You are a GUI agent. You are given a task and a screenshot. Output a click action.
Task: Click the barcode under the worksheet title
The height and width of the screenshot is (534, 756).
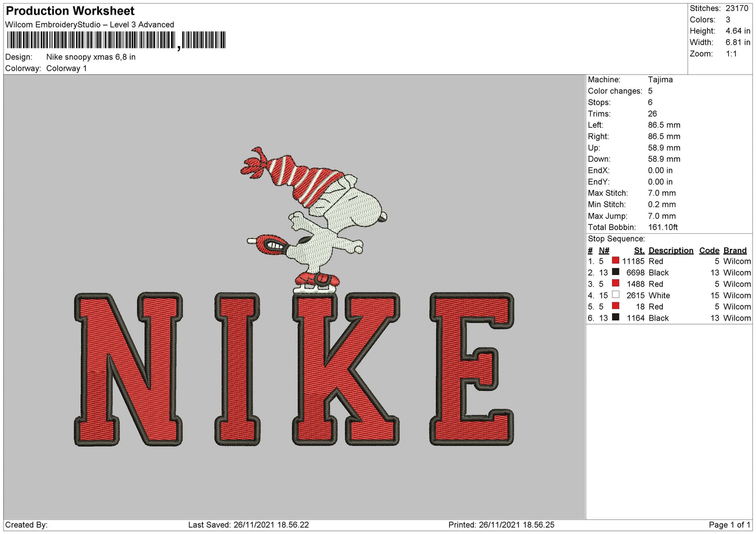pos(116,40)
